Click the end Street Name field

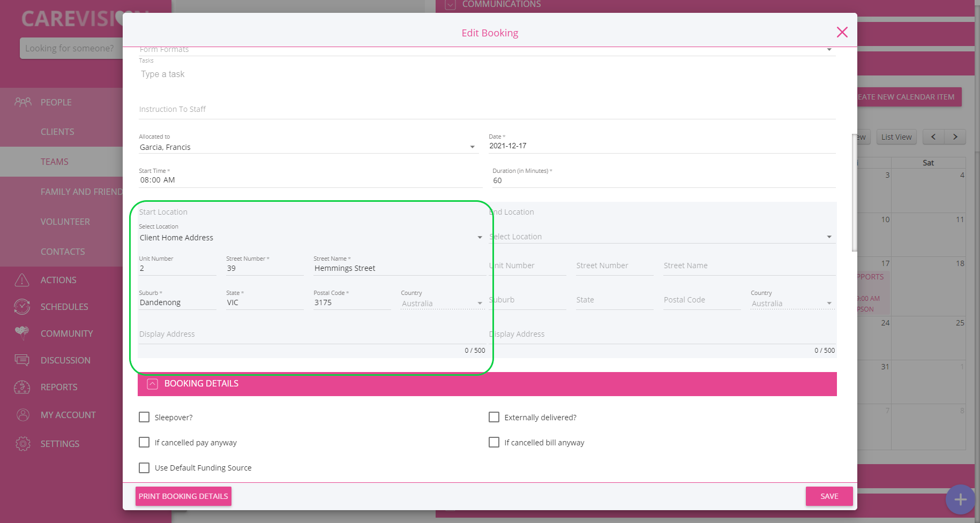[x=750, y=266]
